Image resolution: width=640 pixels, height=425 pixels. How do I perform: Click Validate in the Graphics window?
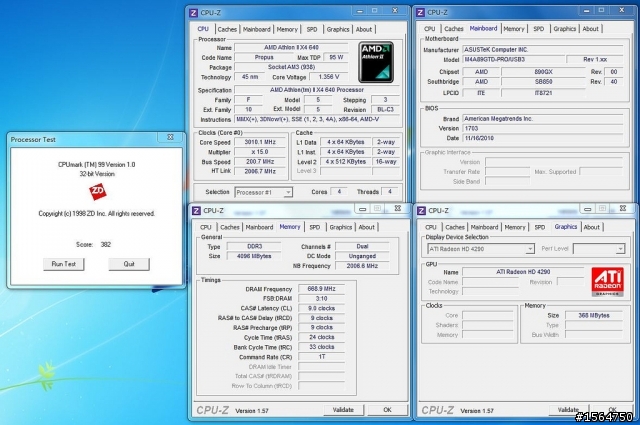(568, 410)
